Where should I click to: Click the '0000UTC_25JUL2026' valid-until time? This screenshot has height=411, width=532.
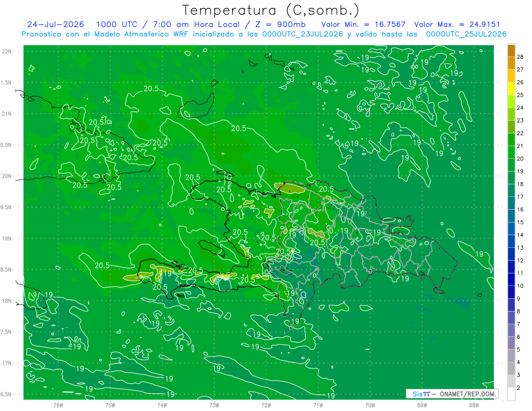[x=466, y=34]
